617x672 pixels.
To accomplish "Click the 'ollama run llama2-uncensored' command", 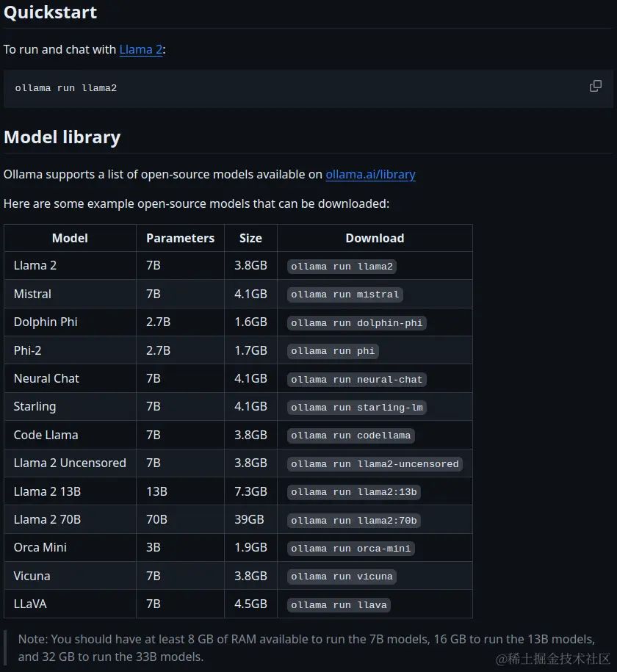I will 375,463.
